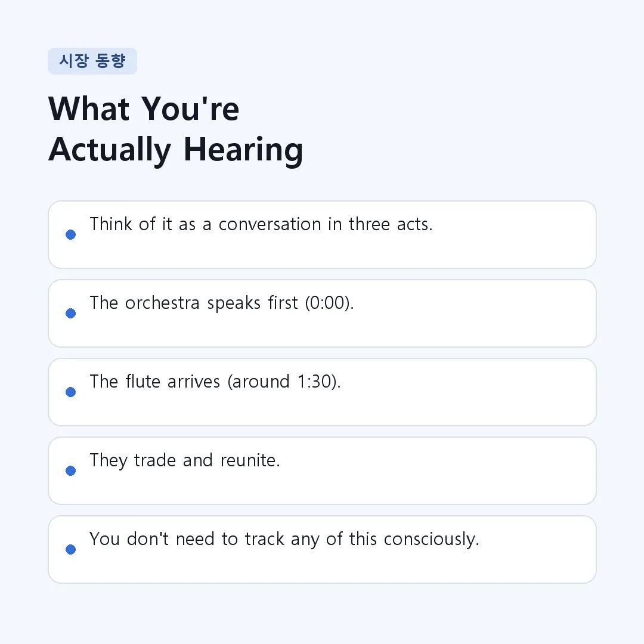This screenshot has width=644, height=644.
Task: Click the blue bullet beside flute item
Action: (70, 392)
